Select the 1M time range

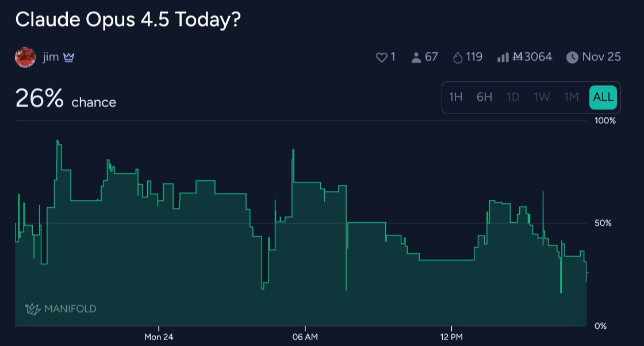(571, 97)
